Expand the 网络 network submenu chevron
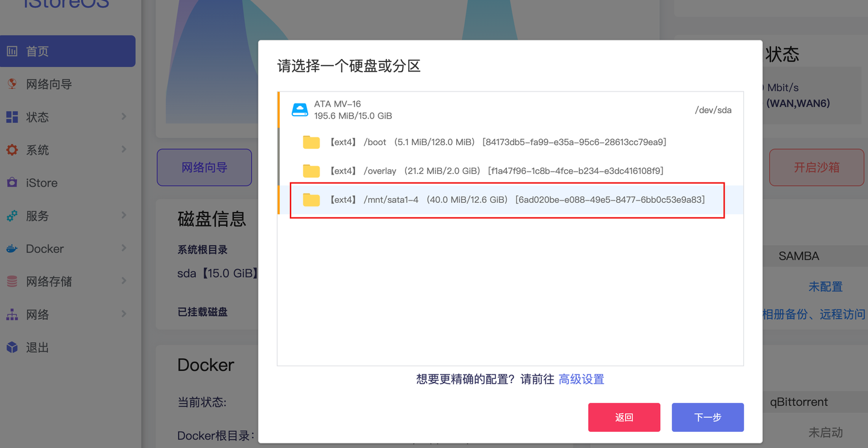 (x=125, y=314)
